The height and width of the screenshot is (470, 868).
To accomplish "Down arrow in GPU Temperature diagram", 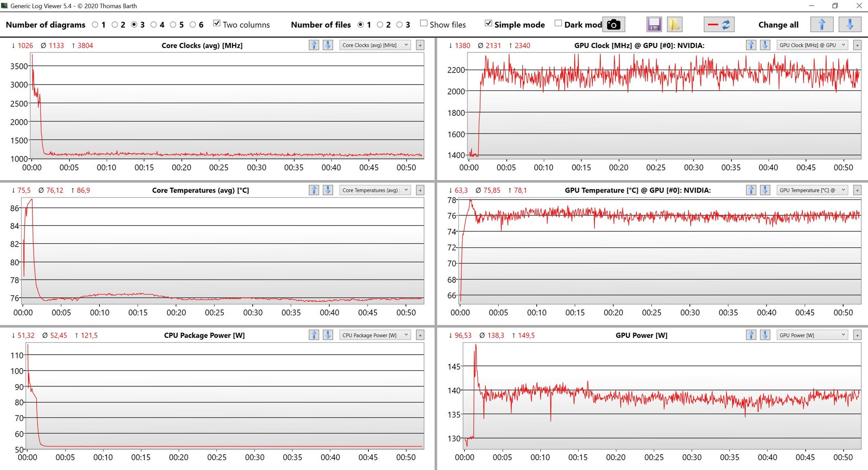I will tap(765, 190).
